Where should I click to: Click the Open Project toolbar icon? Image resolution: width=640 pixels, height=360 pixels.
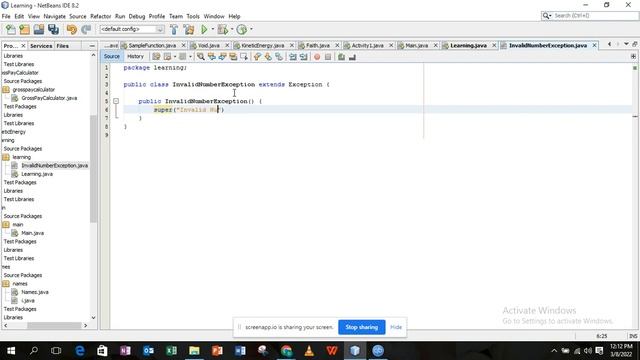click(39, 29)
